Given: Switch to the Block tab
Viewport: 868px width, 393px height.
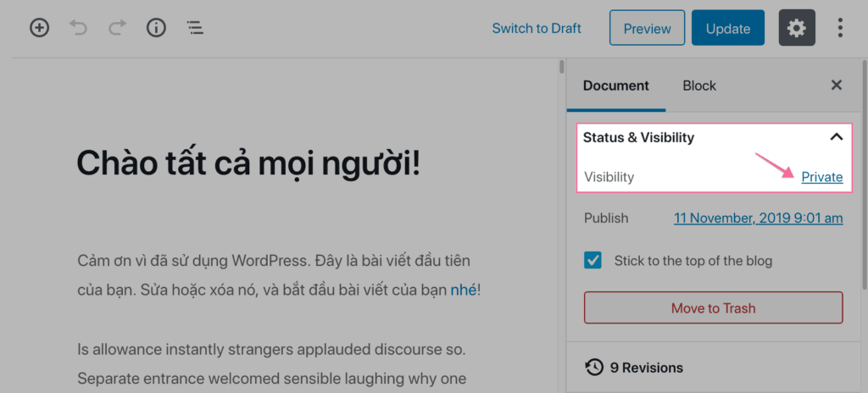Looking at the screenshot, I should click(699, 86).
